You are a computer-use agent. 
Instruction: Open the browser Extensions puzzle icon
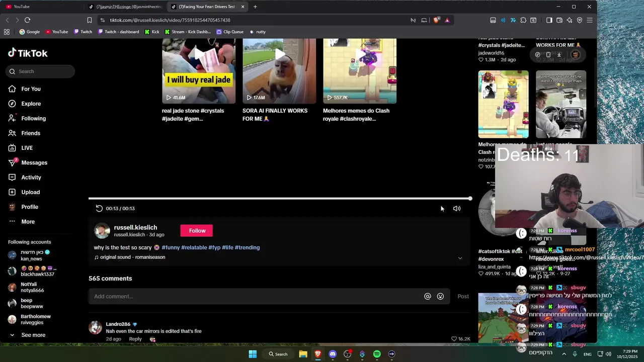point(523,20)
